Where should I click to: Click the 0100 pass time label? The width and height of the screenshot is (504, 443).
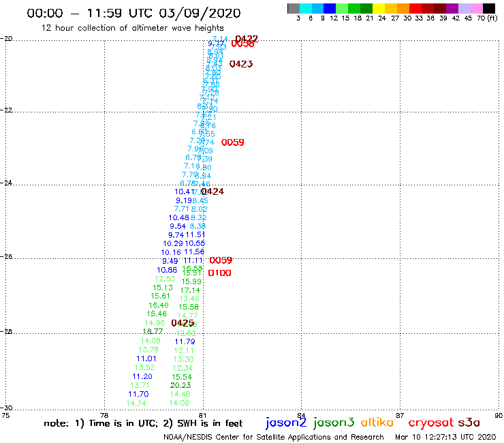tap(219, 273)
